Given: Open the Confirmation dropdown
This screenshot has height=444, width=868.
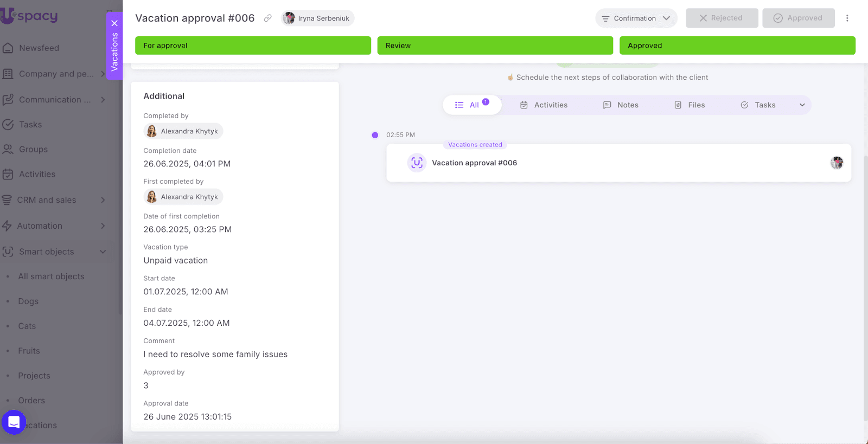Looking at the screenshot, I should (636, 18).
